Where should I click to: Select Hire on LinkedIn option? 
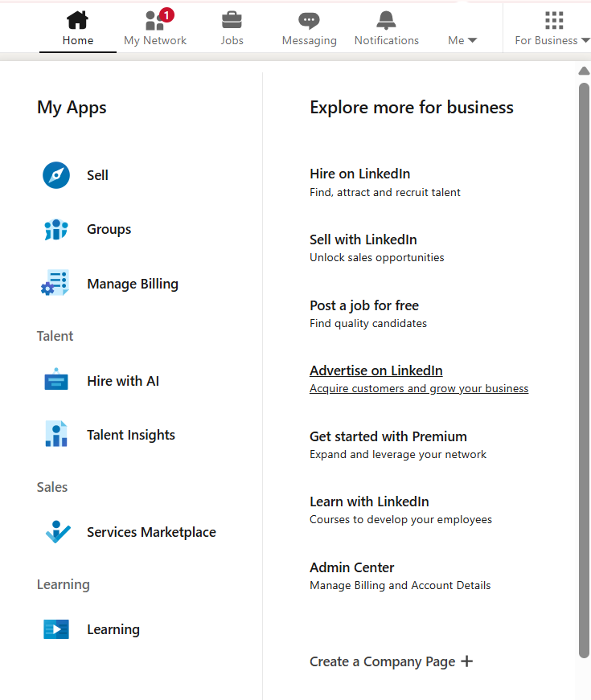[x=360, y=174]
